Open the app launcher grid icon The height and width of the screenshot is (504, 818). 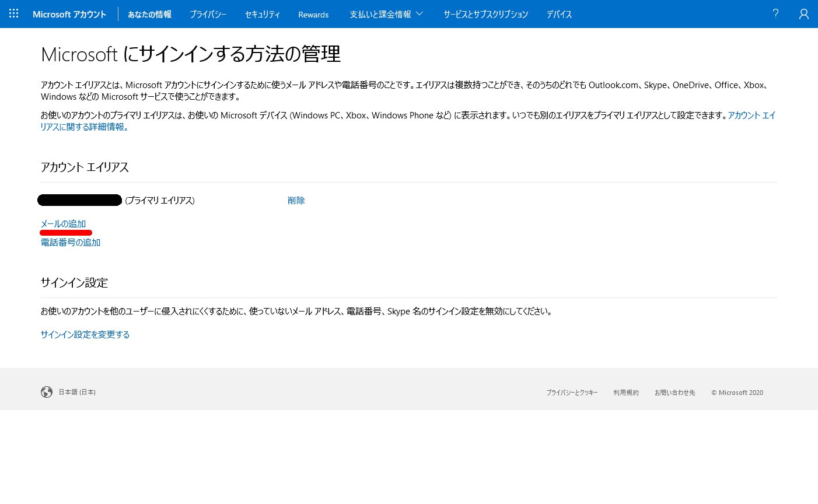click(x=14, y=13)
